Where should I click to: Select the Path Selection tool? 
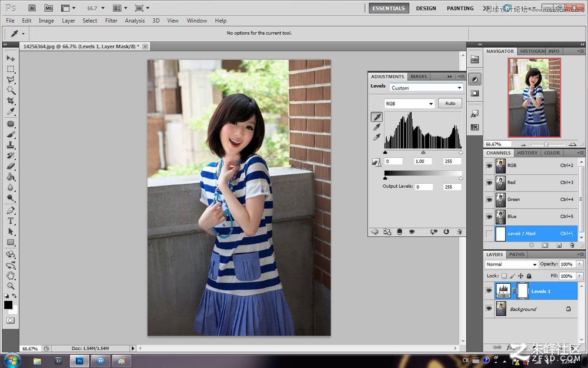click(x=11, y=231)
